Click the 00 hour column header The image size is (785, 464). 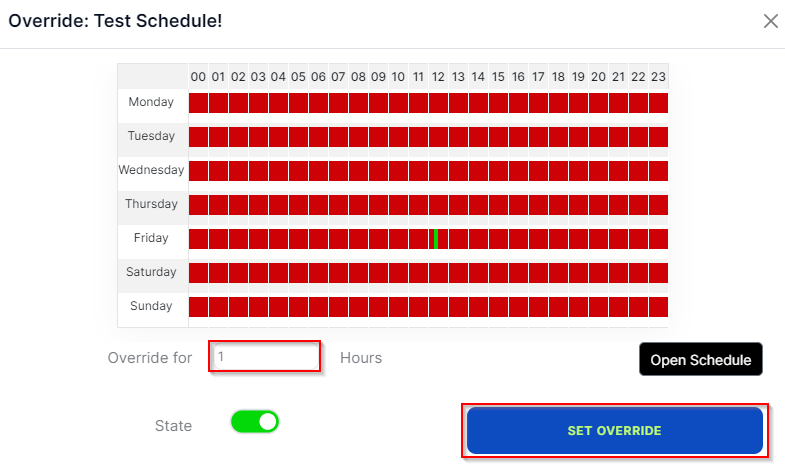tap(198, 77)
